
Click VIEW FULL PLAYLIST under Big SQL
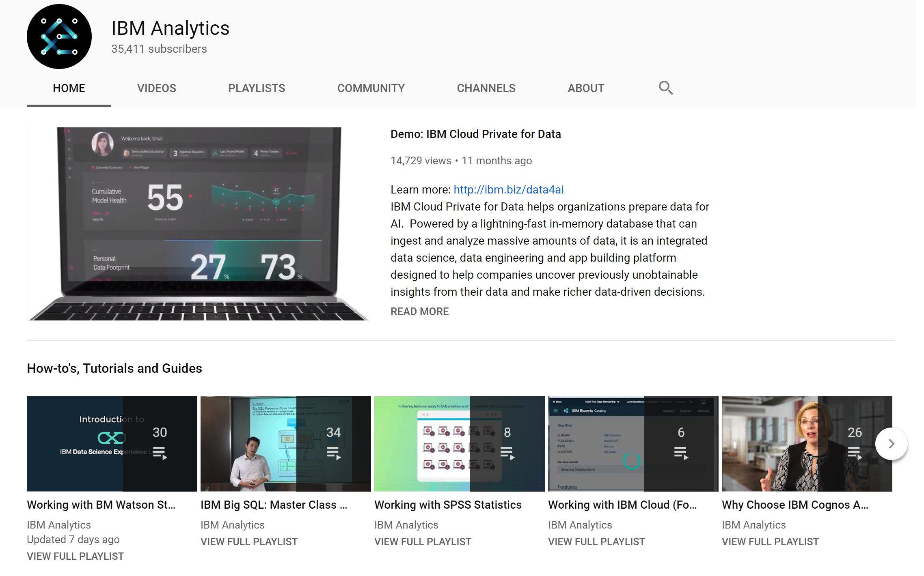(249, 542)
